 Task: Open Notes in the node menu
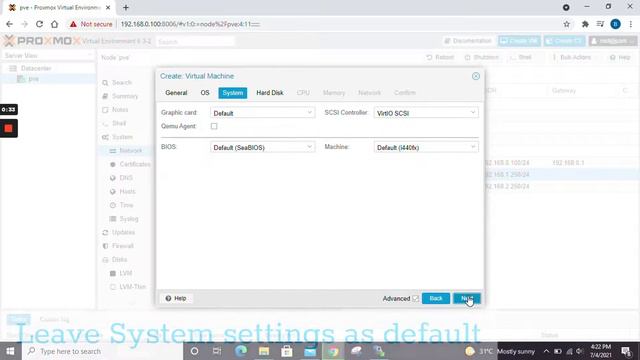pos(120,110)
